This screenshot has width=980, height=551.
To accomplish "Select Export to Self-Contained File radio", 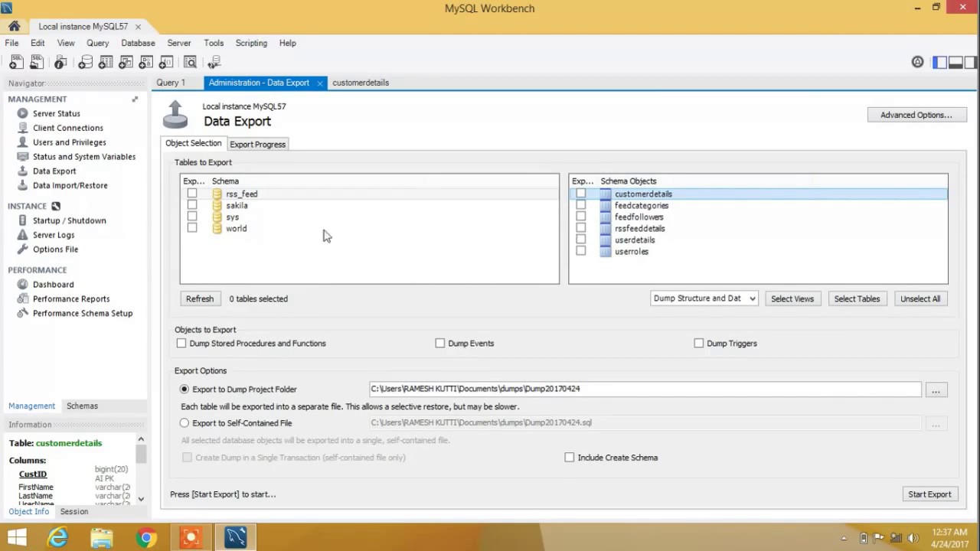I will [x=185, y=423].
